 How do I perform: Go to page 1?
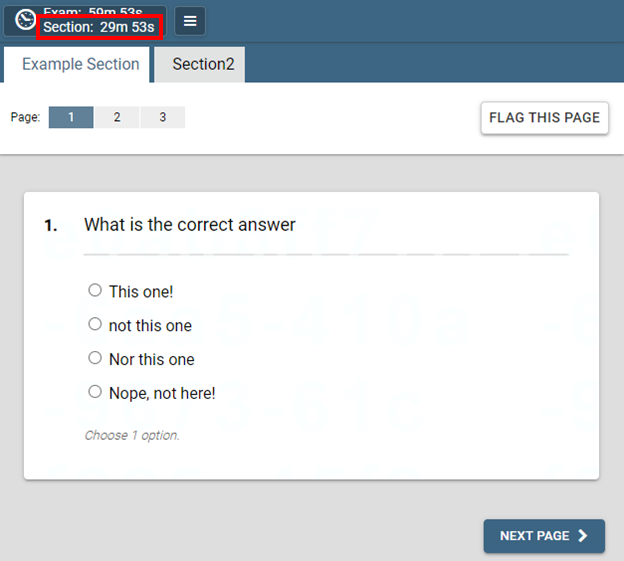click(71, 117)
